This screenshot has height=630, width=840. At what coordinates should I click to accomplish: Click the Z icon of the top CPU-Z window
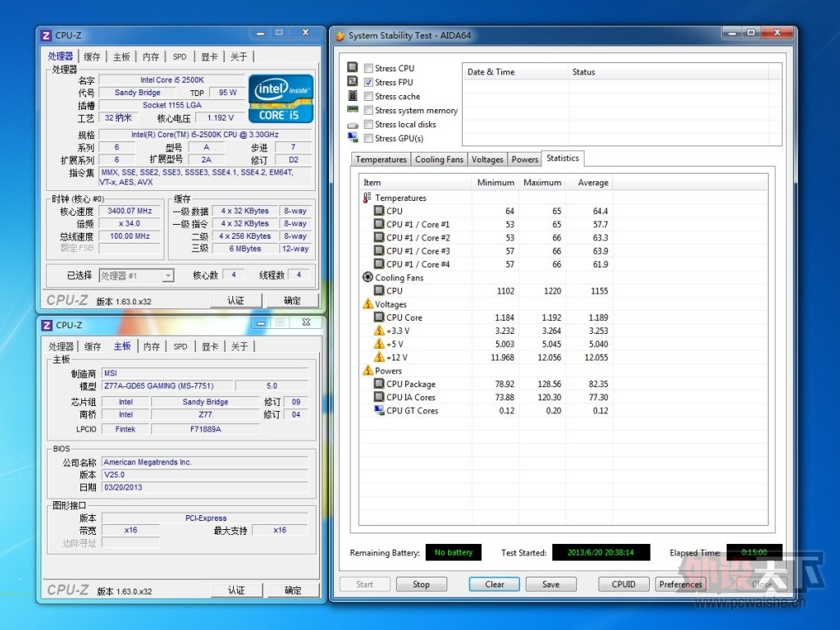point(47,35)
